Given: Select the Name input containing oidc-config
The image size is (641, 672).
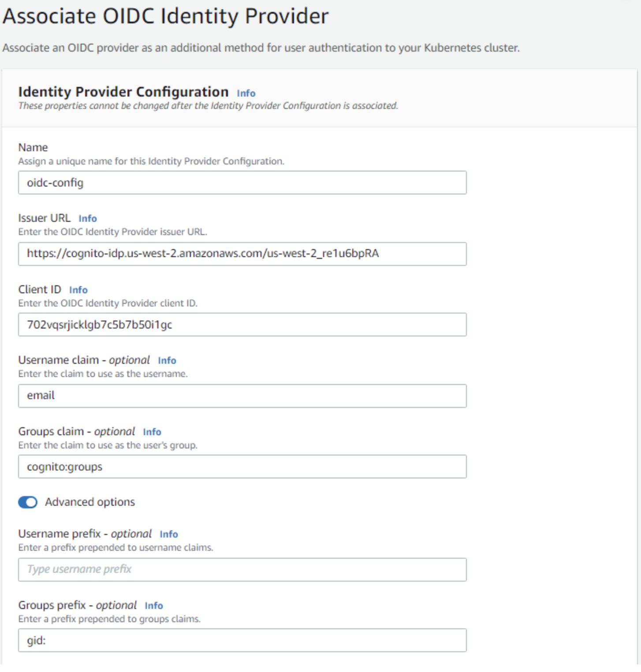Looking at the screenshot, I should click(242, 182).
